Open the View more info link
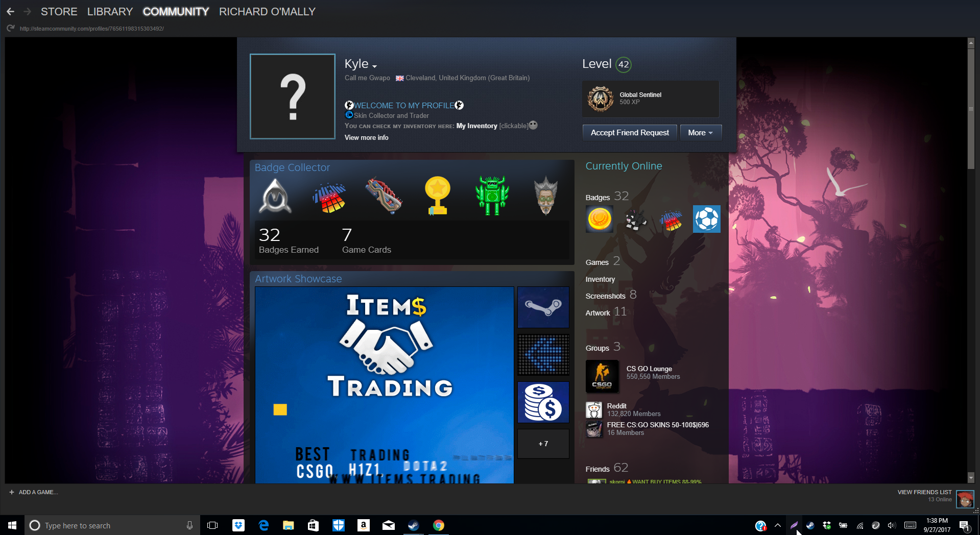The width and height of the screenshot is (980, 535). coord(366,138)
